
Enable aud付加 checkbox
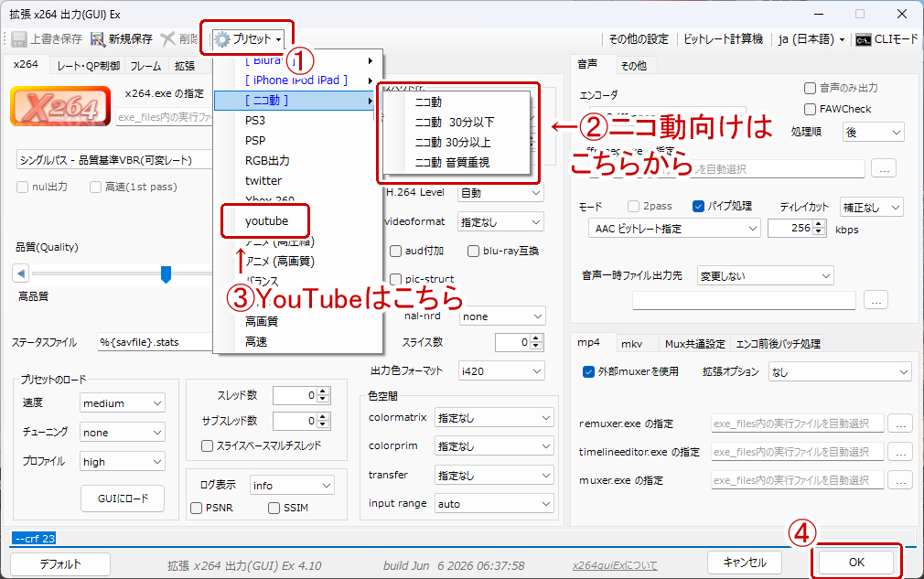pyautogui.click(x=396, y=252)
